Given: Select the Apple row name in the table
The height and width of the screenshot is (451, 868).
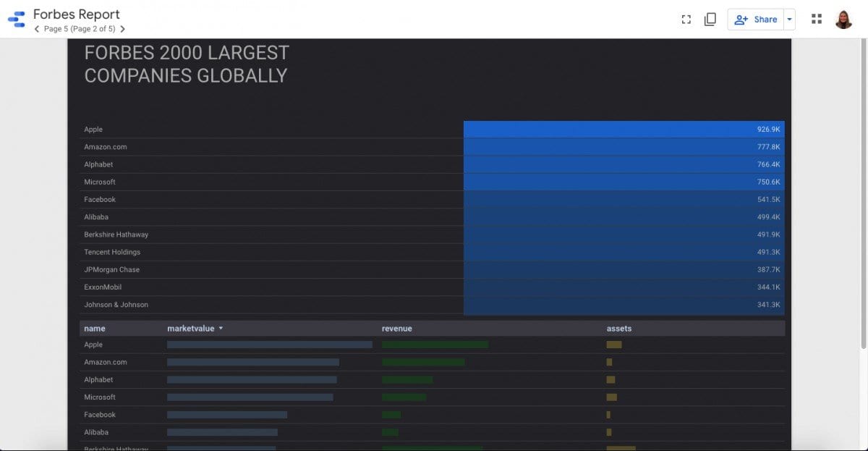Looking at the screenshot, I should click(x=93, y=345).
